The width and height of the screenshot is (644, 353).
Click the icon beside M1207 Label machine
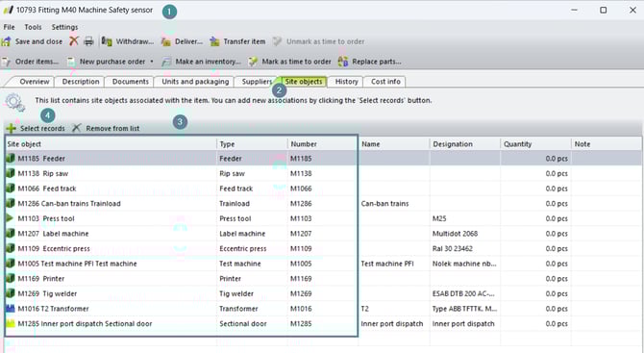(11, 234)
